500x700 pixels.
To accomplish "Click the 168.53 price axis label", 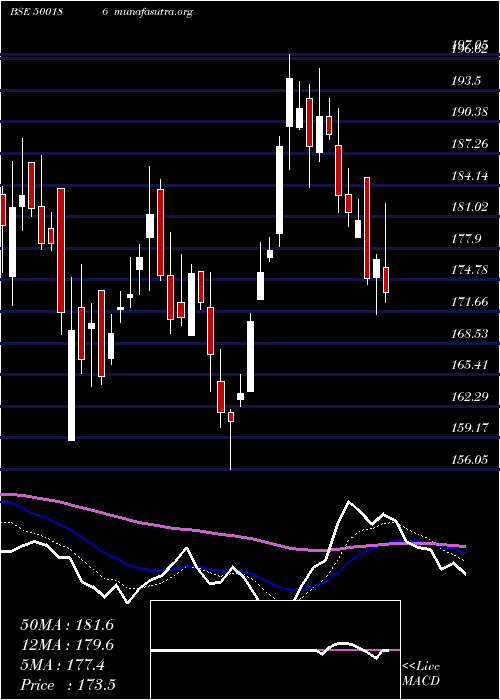I will click(470, 333).
